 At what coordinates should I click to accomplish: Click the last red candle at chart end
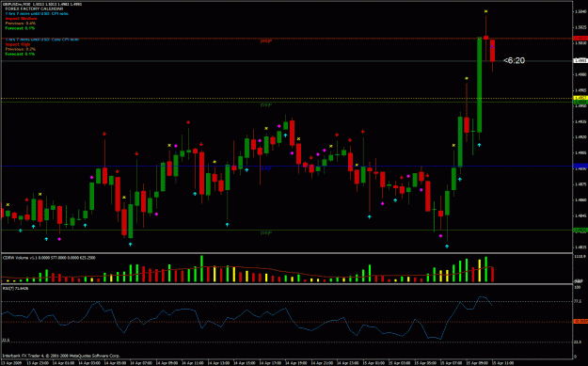[x=492, y=50]
